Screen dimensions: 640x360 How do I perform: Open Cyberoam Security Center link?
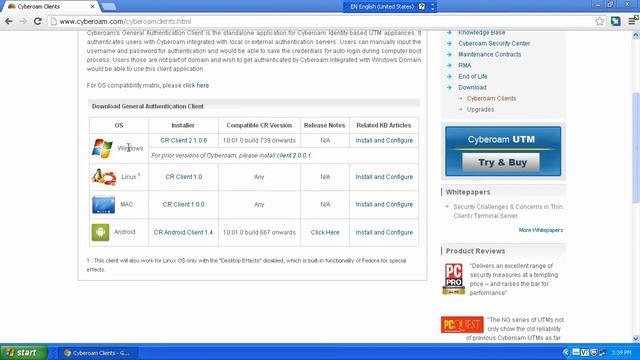pos(494,43)
